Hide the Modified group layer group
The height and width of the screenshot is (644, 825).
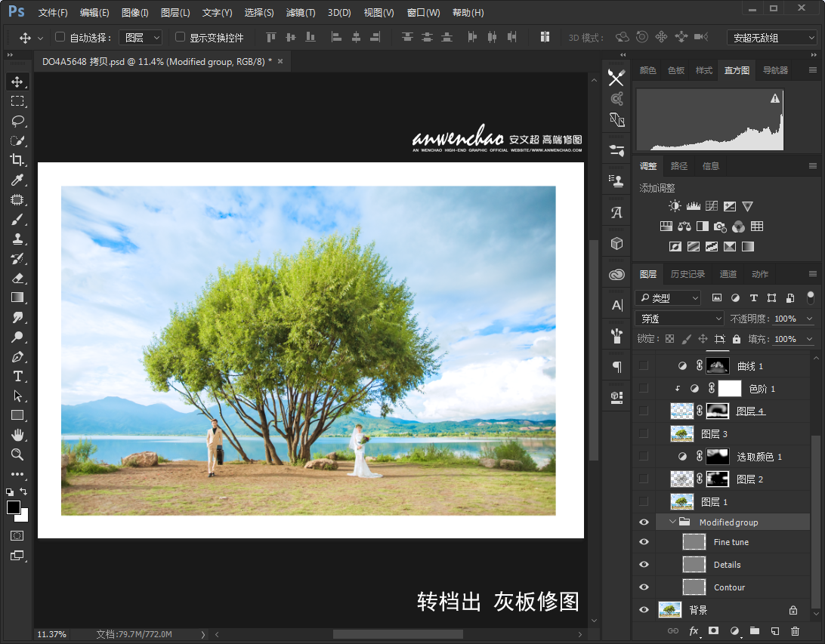tap(644, 522)
